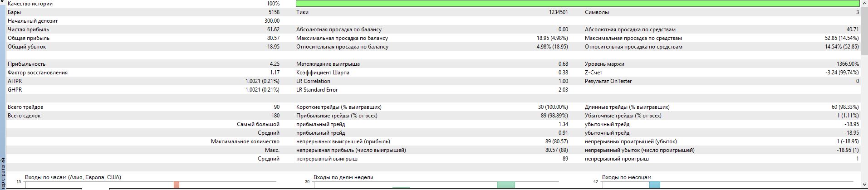The height and width of the screenshot is (190, 868).
Task: Click the green history quality bar
Action: [578, 4]
